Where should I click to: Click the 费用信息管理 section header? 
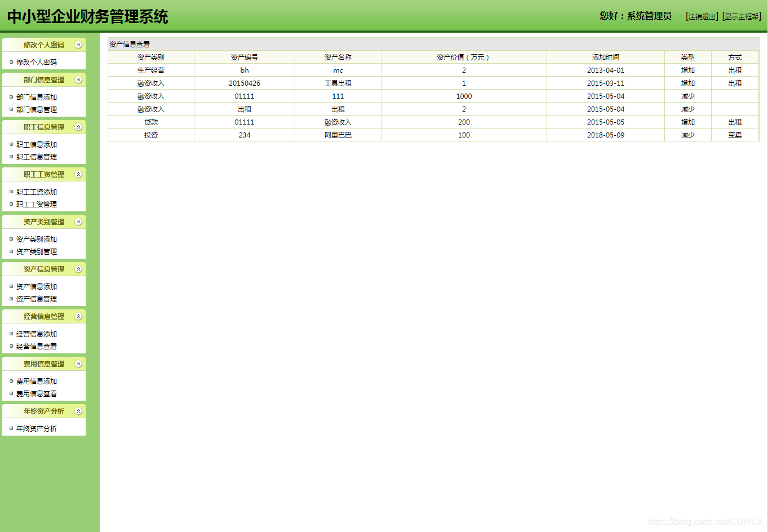pyautogui.click(x=44, y=364)
